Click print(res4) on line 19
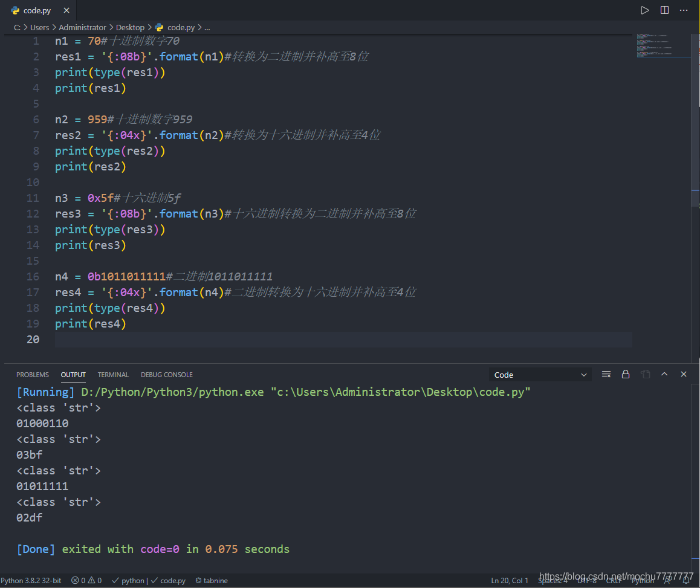700x588 pixels. [x=91, y=324]
